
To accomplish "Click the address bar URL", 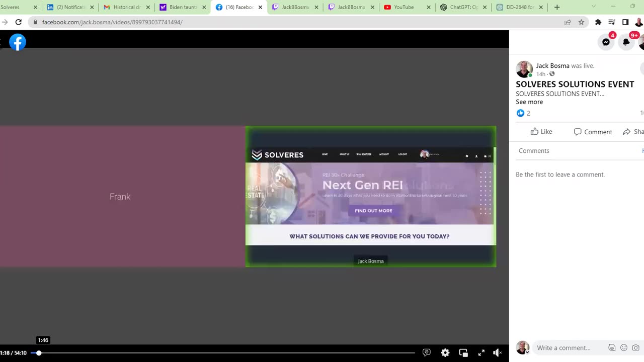I will coord(112,22).
